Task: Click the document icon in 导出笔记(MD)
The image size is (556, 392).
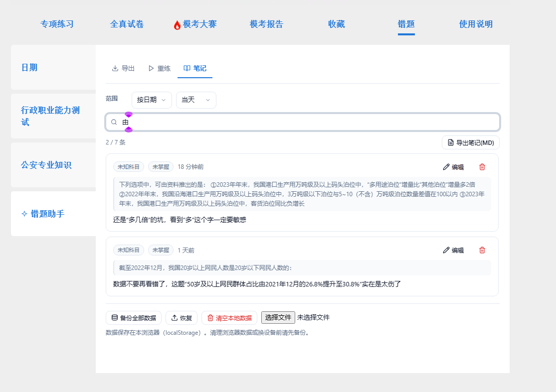Action: coord(451,143)
